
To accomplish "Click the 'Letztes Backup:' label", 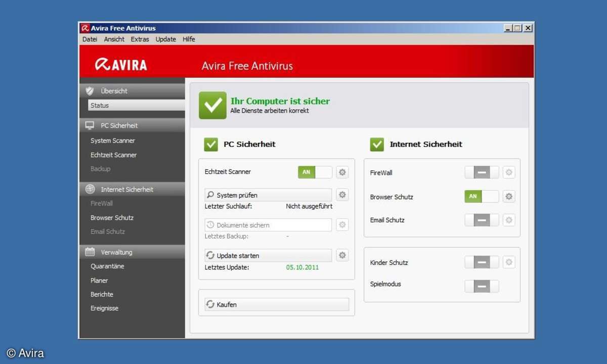I will (227, 236).
